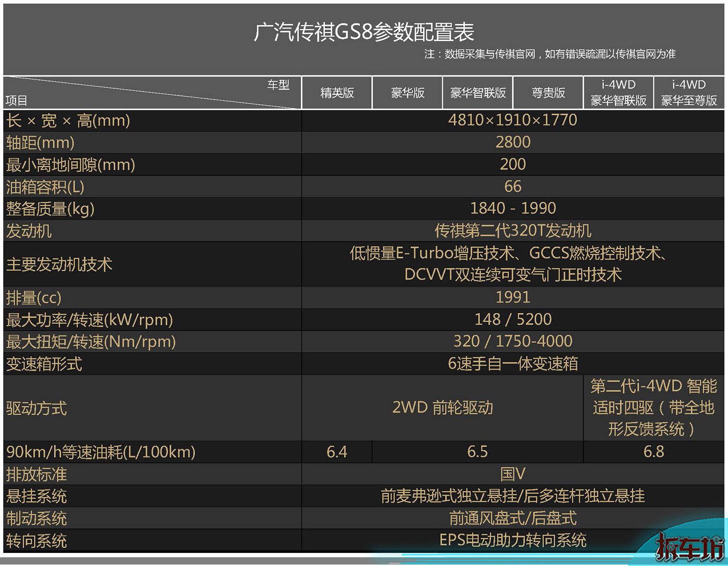The image size is (728, 566).
Task: Select the 精英版 column header
Action: [x=337, y=93]
